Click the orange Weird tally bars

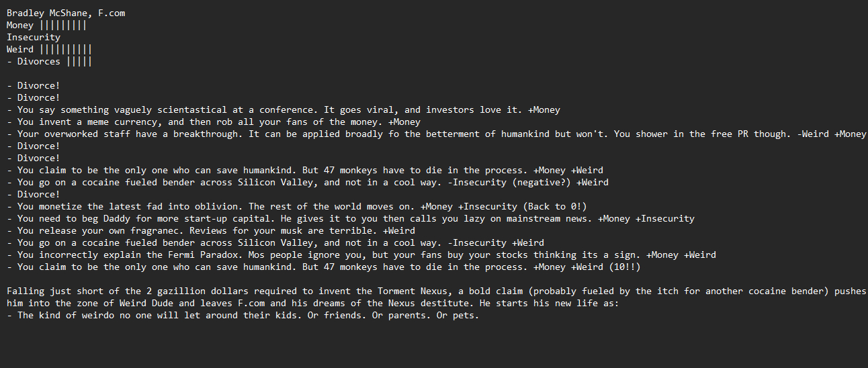(66, 50)
